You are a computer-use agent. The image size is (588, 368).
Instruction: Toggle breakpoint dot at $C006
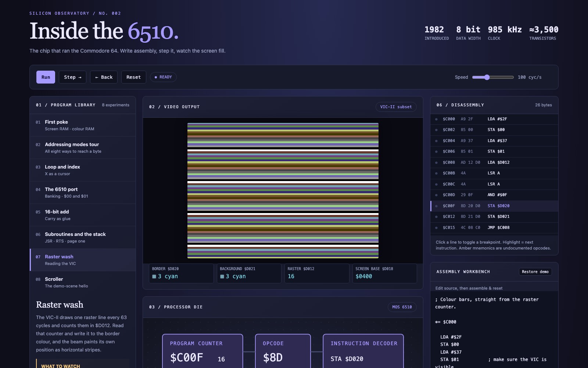click(x=436, y=152)
